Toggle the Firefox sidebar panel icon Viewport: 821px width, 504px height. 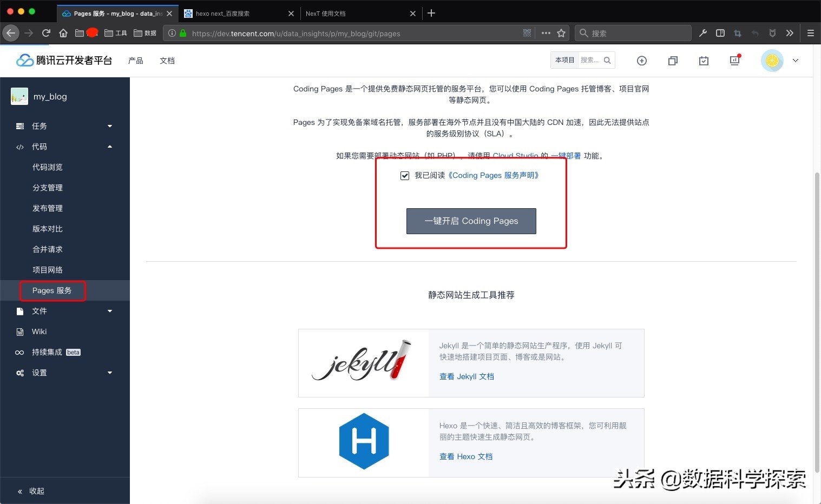tap(720, 33)
